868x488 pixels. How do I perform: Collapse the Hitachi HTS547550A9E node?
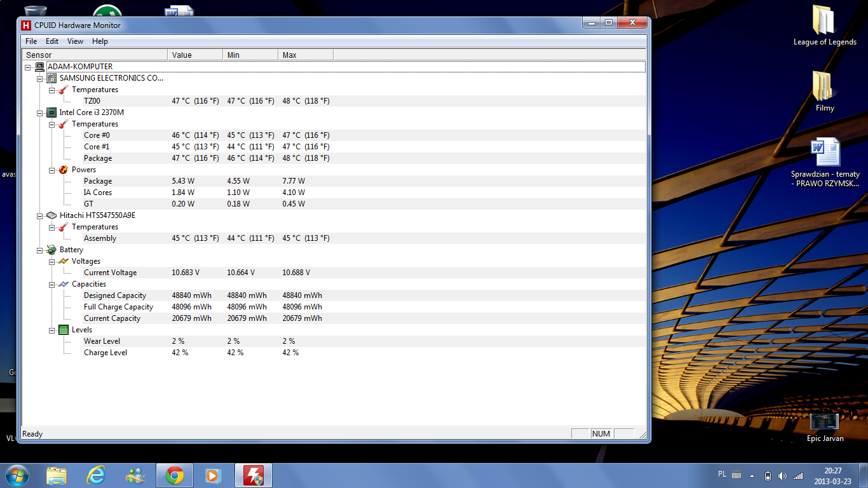point(40,215)
